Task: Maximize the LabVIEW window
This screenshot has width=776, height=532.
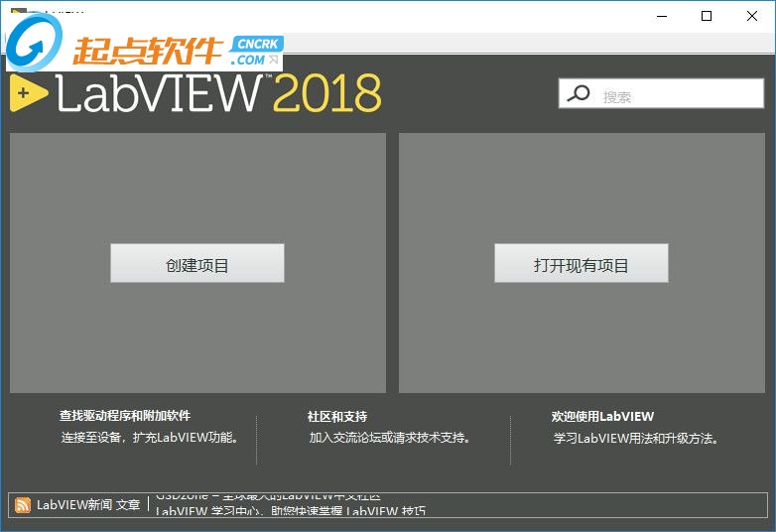Action: point(707,16)
